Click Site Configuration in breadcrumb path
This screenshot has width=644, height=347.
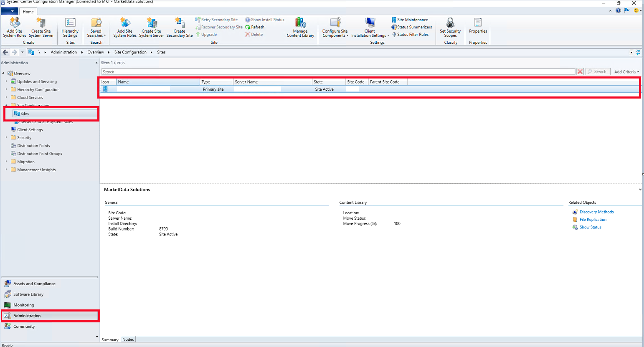click(130, 52)
